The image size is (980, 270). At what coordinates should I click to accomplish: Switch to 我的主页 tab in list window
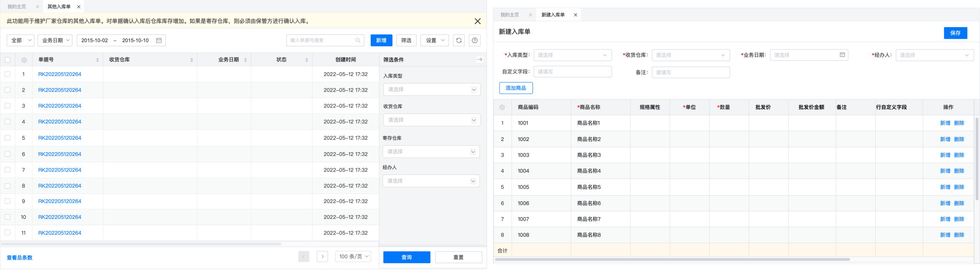17,7
